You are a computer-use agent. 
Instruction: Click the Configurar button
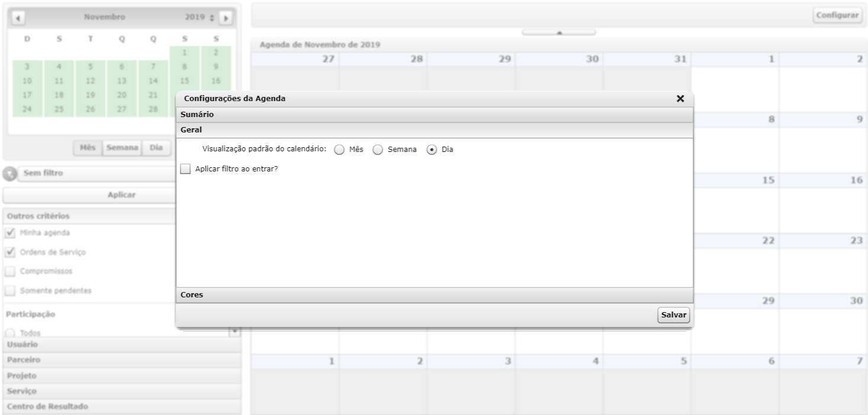coord(837,16)
